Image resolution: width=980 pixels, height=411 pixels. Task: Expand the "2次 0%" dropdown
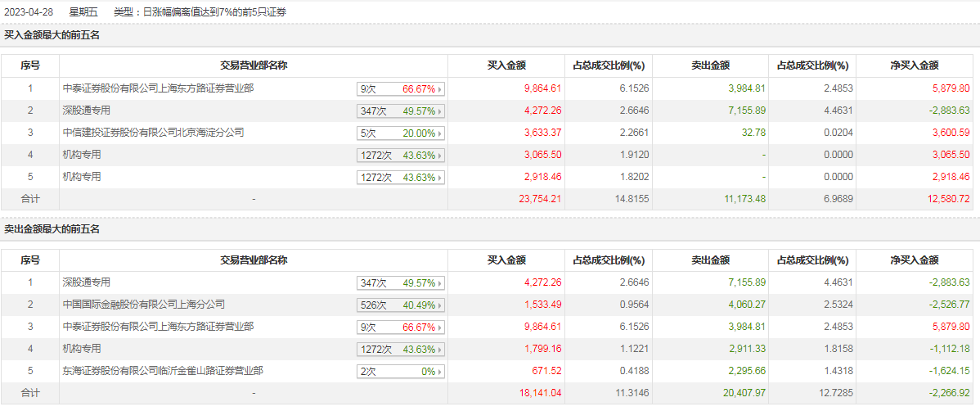(x=401, y=372)
